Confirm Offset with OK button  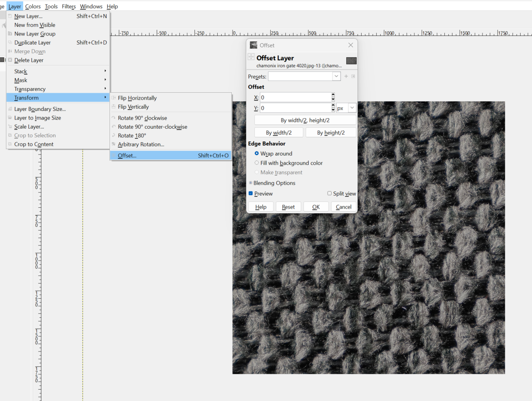point(316,207)
